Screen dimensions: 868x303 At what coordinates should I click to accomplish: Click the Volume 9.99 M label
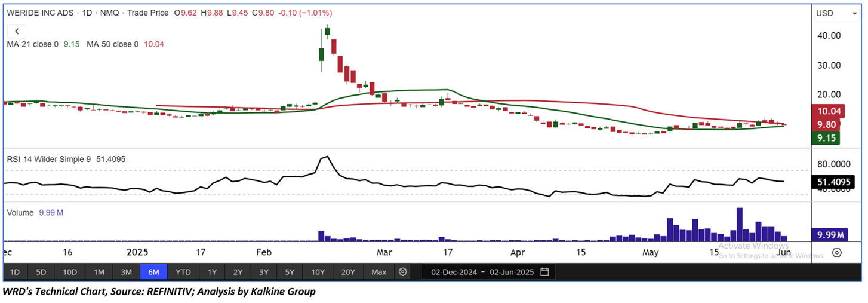tap(35, 212)
